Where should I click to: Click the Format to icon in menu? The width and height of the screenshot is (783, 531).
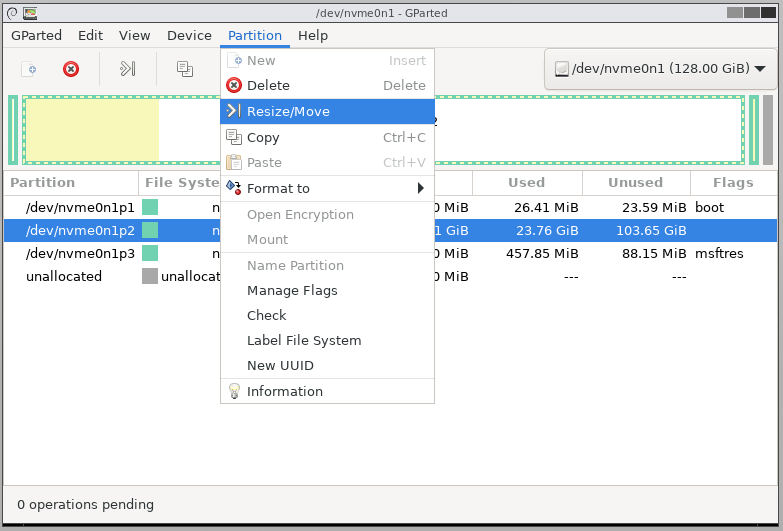pyautogui.click(x=234, y=188)
